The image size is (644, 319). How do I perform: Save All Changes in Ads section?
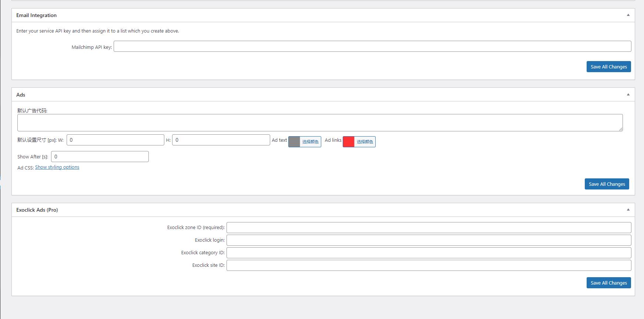tap(607, 184)
